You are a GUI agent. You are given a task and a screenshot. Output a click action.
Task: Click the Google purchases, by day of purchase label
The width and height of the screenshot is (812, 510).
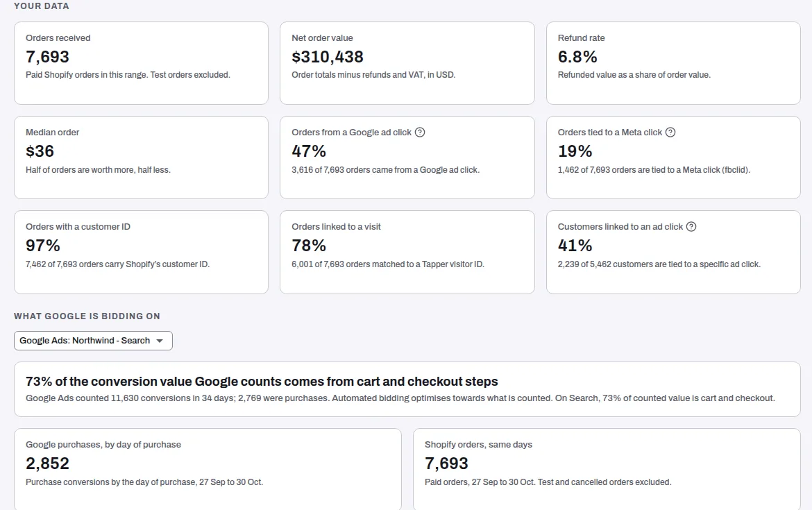pos(103,444)
